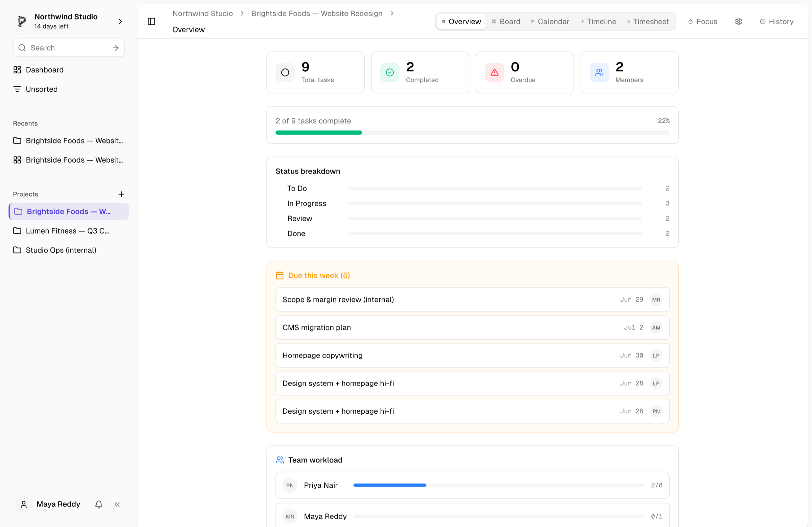This screenshot has height=527, width=812.
Task: Open Lumen Fitness — Q3 project
Action: click(x=69, y=231)
